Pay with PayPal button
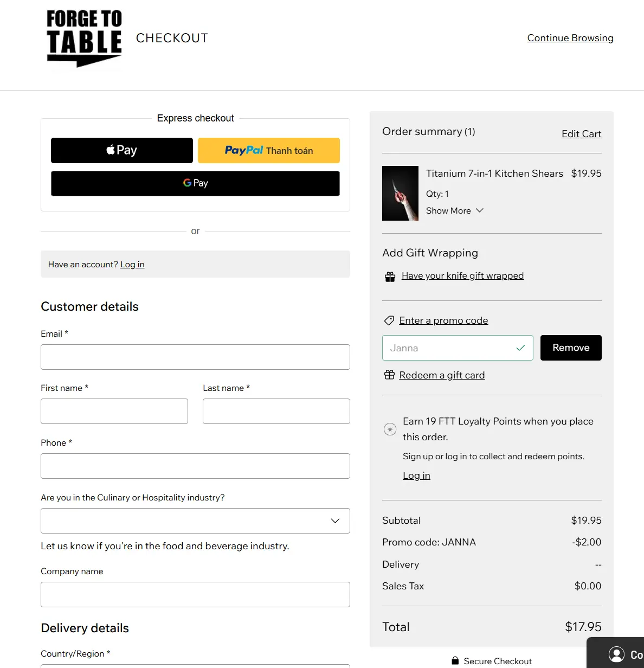 [269, 150]
